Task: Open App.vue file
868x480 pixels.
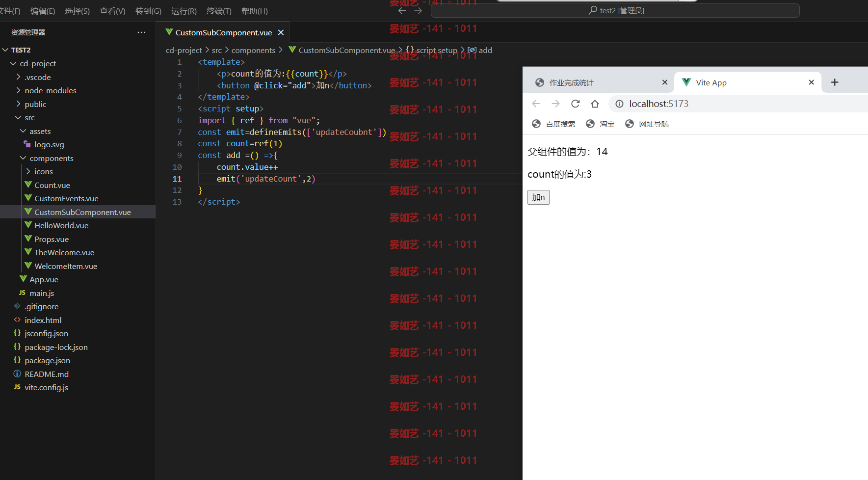Action: pyautogui.click(x=78, y=280)
